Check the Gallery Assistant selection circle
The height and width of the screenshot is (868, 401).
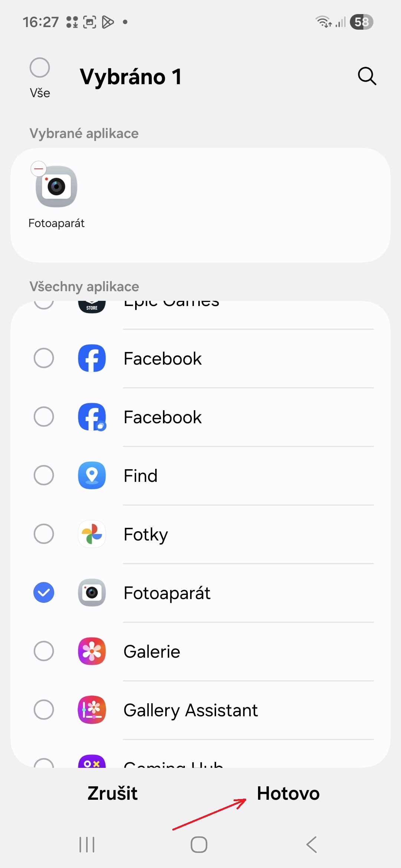[44, 710]
